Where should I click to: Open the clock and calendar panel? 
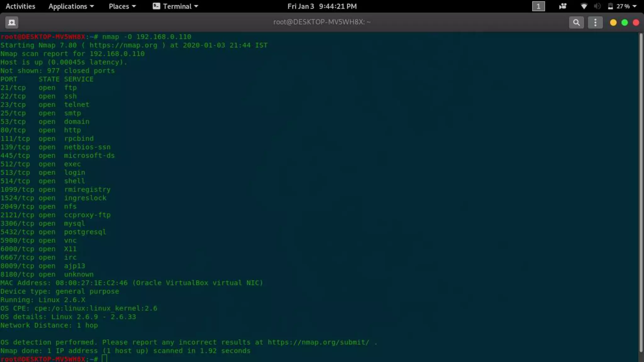322,6
